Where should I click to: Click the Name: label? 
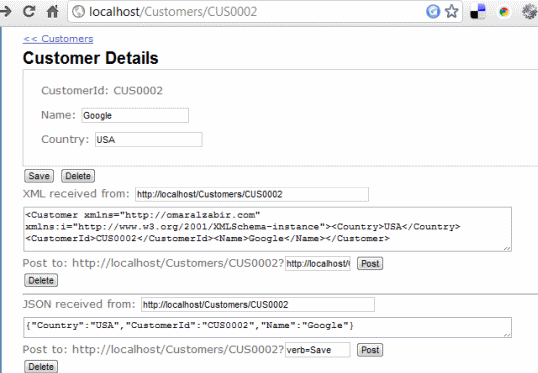click(x=58, y=115)
